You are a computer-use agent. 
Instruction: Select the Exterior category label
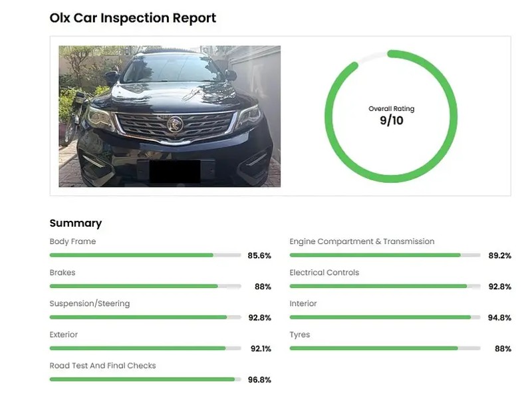point(64,335)
